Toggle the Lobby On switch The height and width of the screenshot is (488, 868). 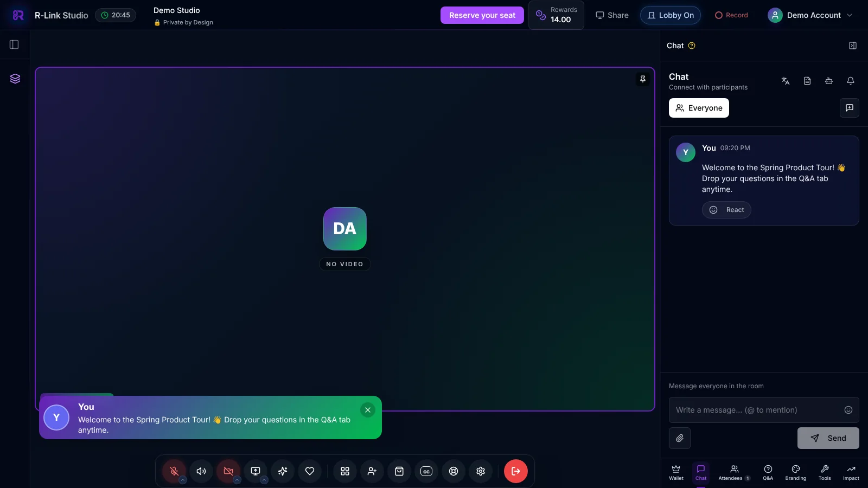tap(671, 15)
